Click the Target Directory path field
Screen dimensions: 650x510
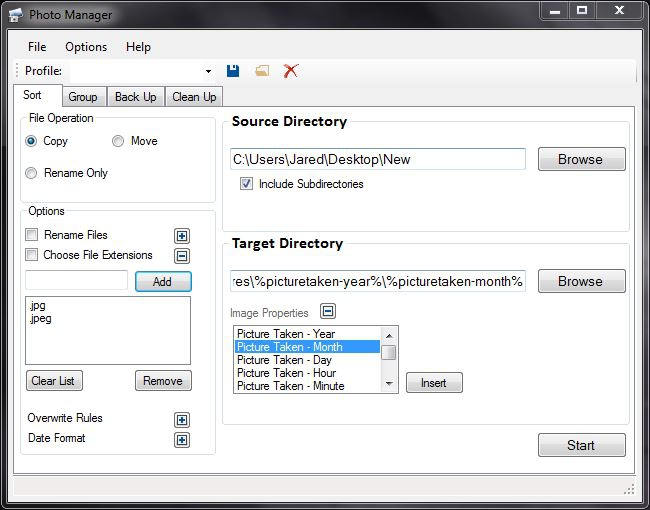pyautogui.click(x=378, y=281)
